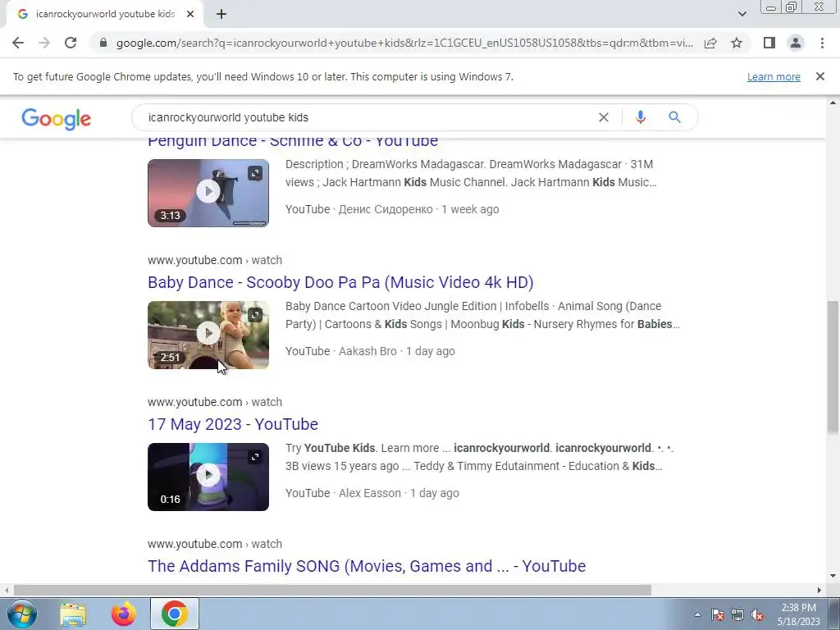This screenshot has width=840, height=630.
Task: Click horizontal scrollbar right arrow
Action: pos(819,590)
